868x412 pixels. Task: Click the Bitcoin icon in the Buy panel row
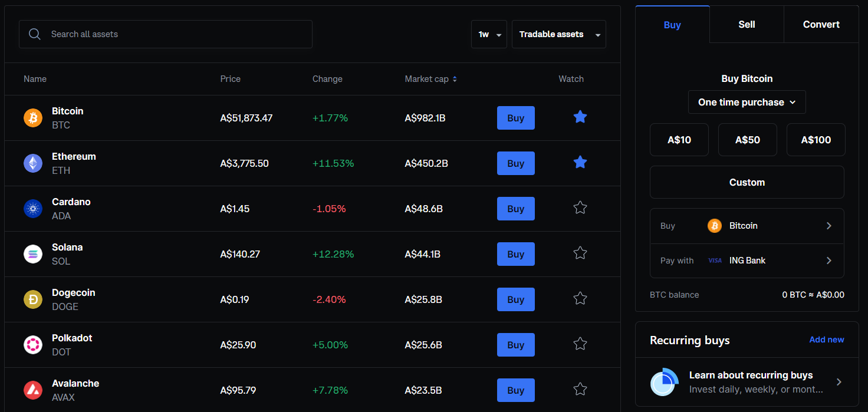click(x=715, y=226)
